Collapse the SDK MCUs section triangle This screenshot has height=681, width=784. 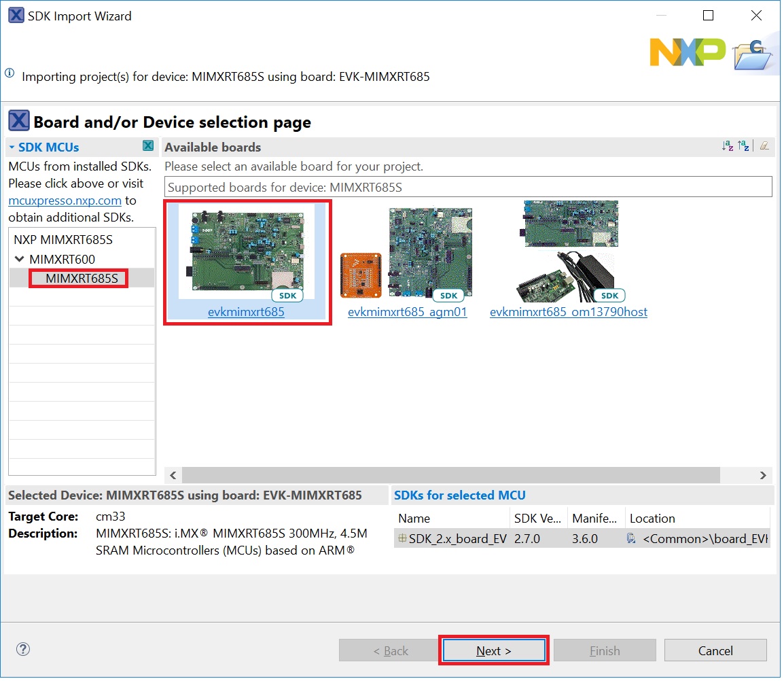click(12, 147)
